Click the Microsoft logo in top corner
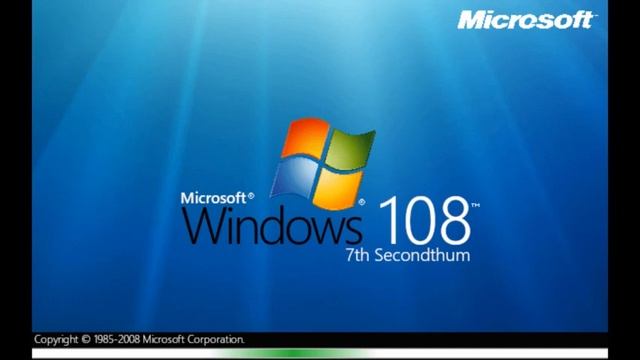Image resolution: width=640 pixels, height=360 pixels. (526, 20)
